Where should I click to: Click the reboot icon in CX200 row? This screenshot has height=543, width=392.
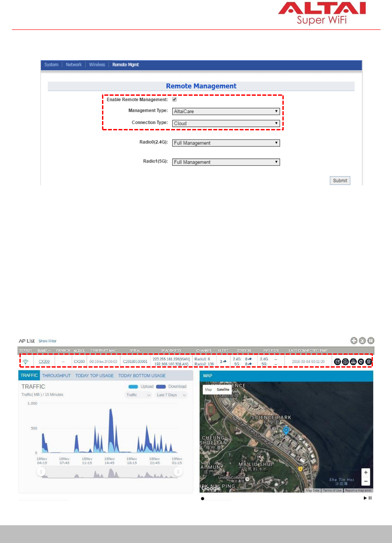coord(345,362)
